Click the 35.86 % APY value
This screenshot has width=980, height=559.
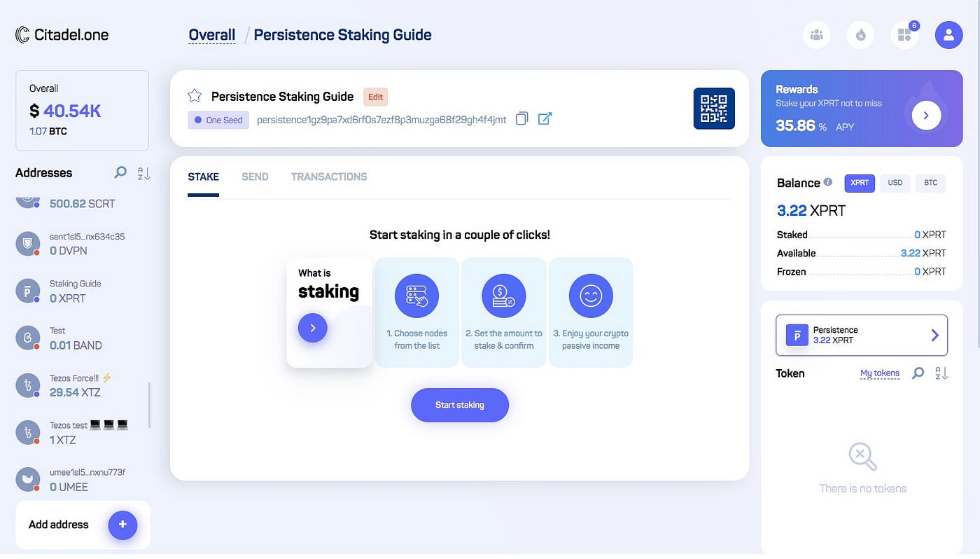815,126
